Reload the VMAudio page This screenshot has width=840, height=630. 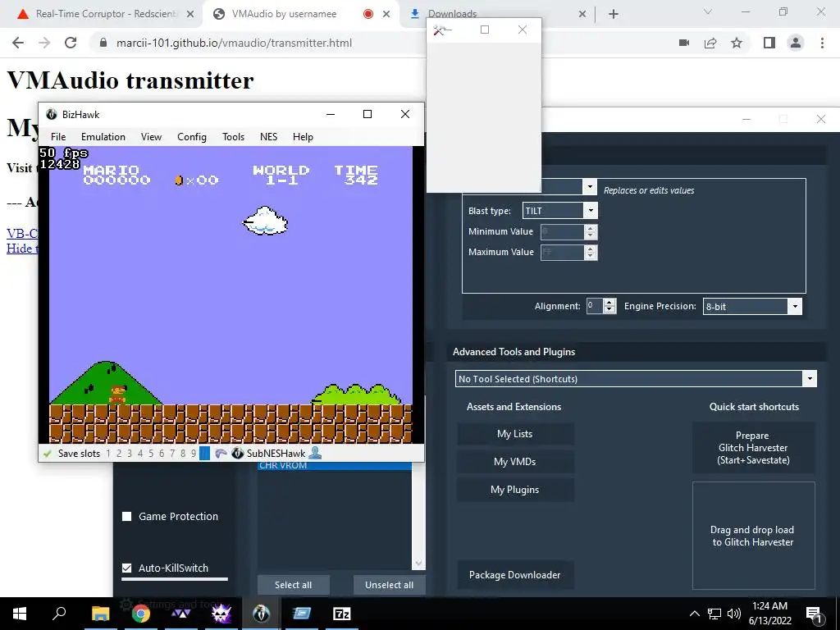point(71,43)
